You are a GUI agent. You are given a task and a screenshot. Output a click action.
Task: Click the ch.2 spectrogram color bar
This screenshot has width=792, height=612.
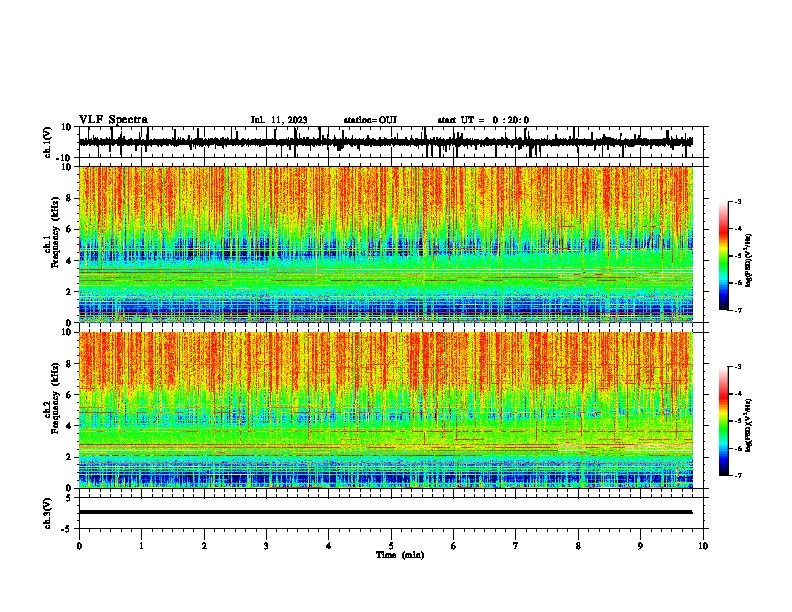point(723,421)
